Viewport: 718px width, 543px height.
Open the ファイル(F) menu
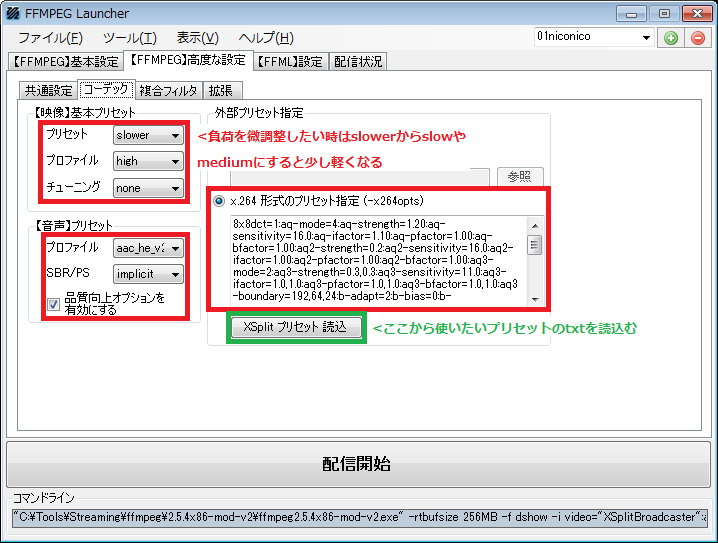click(x=50, y=38)
